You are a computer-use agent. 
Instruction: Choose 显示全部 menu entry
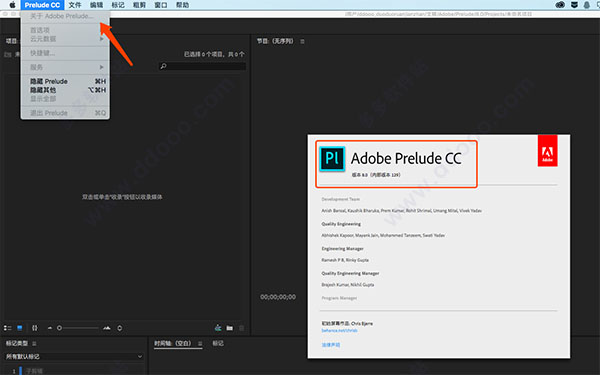(65, 99)
